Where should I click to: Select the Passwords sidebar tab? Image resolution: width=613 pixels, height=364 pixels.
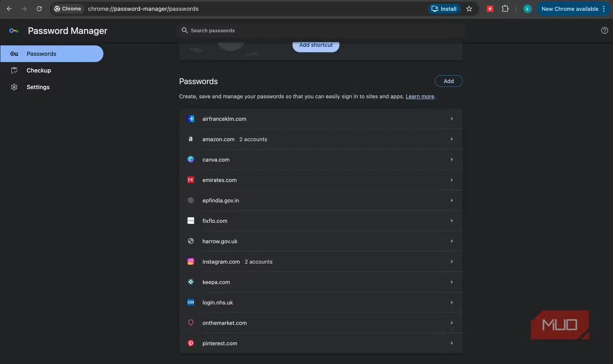(x=52, y=54)
